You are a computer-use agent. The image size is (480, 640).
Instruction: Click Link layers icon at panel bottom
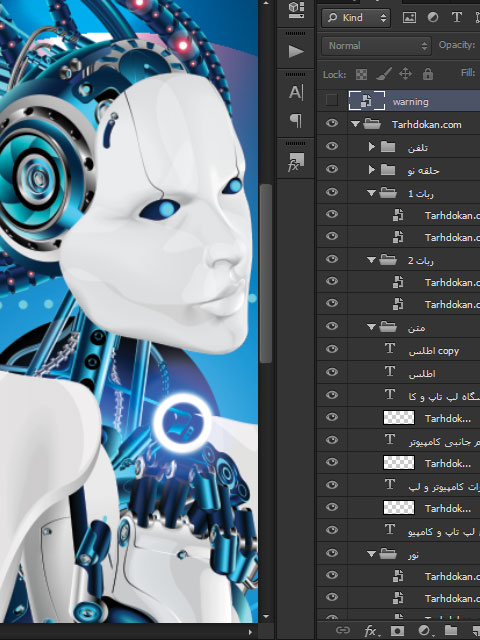point(343,630)
